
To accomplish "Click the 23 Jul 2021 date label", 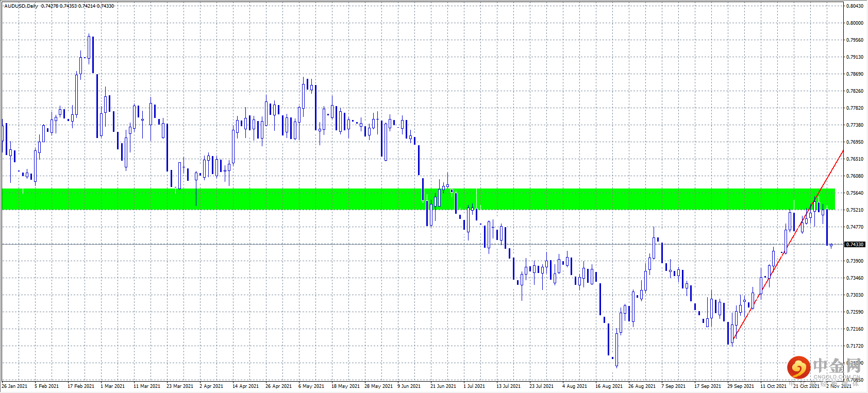I will click(542, 386).
